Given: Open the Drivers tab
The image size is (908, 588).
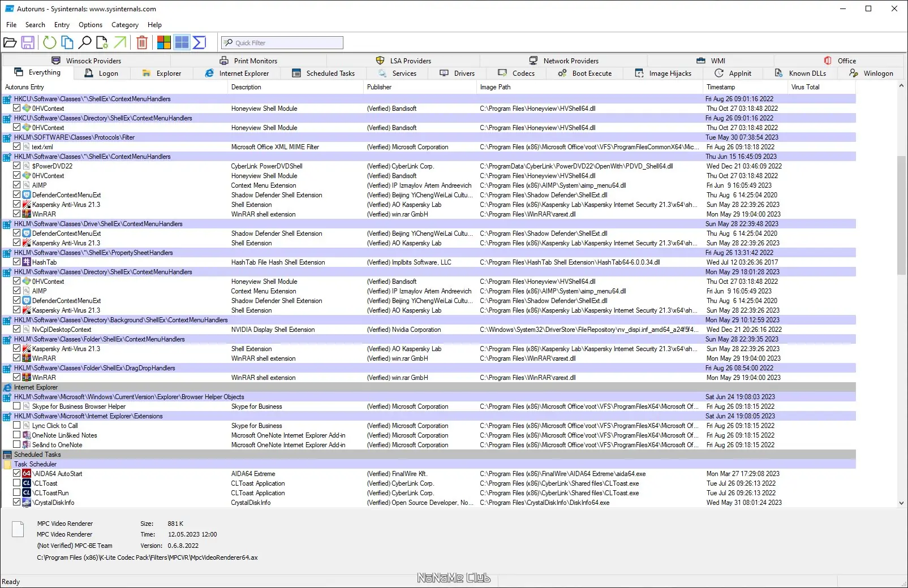Looking at the screenshot, I should pos(457,73).
